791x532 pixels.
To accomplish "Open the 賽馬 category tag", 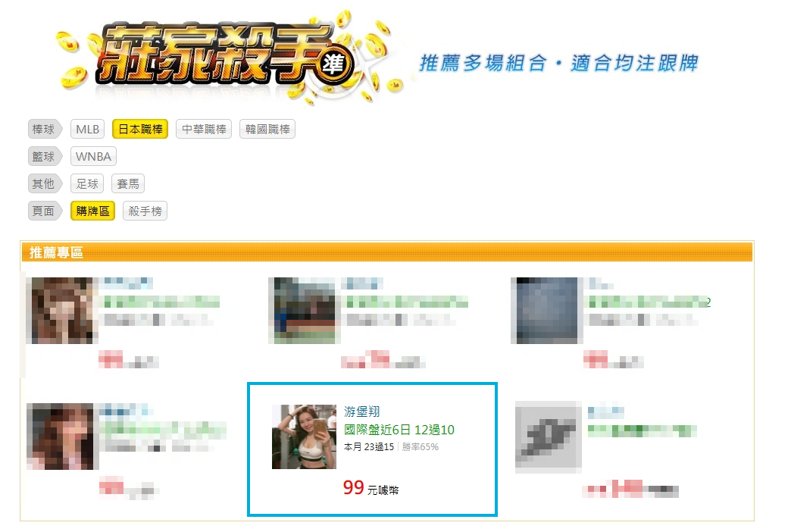I will [128, 183].
